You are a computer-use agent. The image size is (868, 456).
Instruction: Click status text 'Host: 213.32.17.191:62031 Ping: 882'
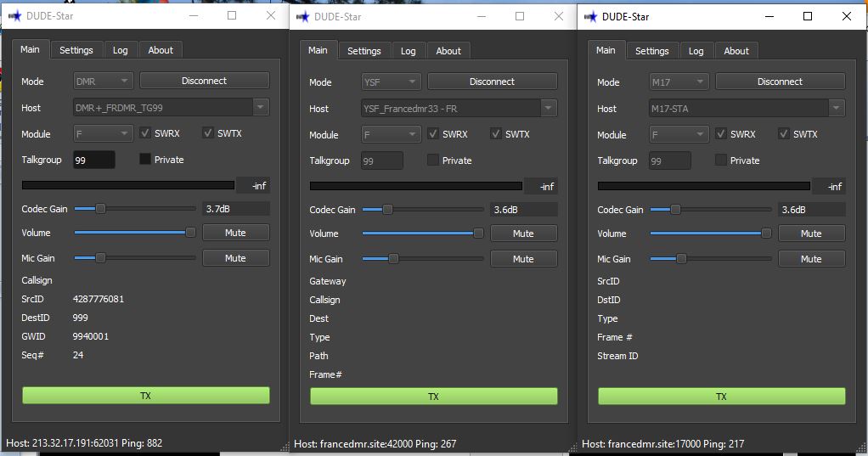(x=84, y=442)
